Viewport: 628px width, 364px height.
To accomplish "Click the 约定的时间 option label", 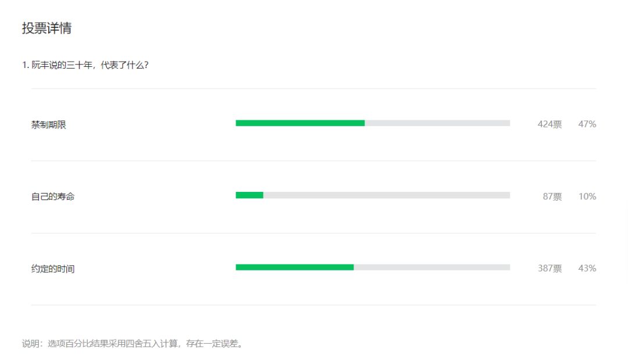I will point(53,269).
